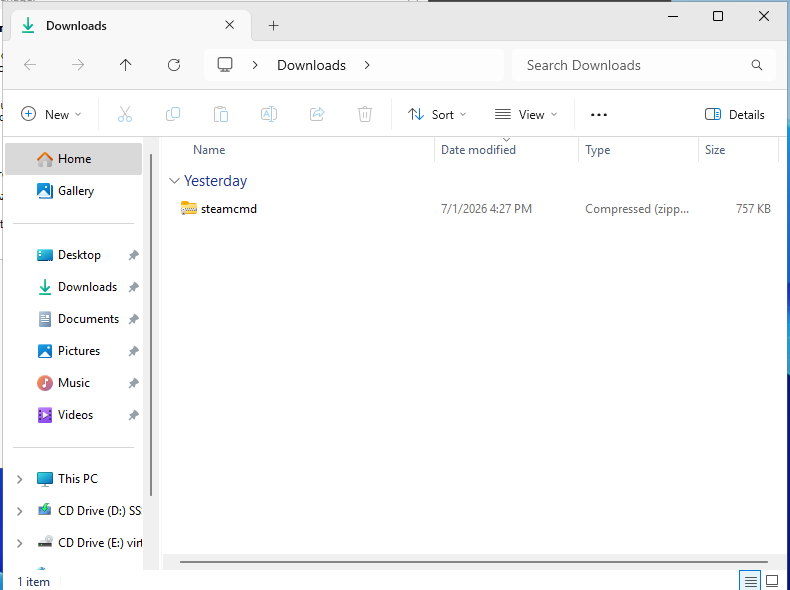Image resolution: width=790 pixels, height=590 pixels.
Task: Select the steamcmd file name
Action: pos(229,209)
